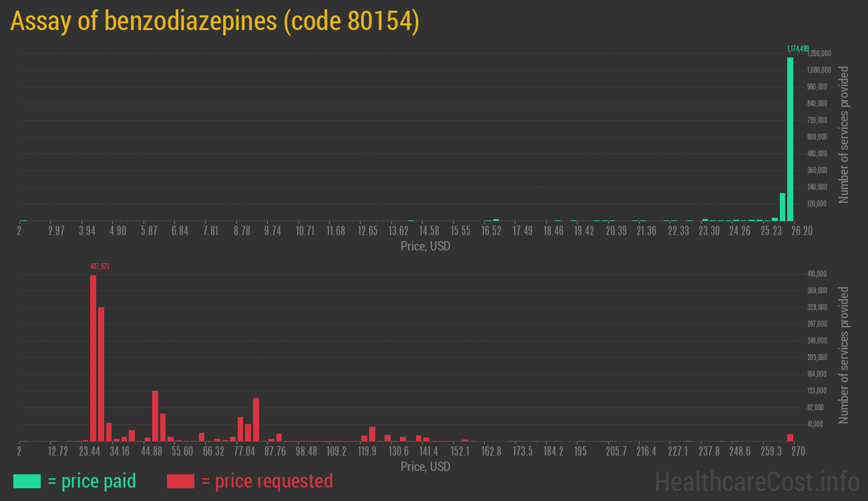Click the '1,200,000' value on the top y-axis

pos(819,53)
